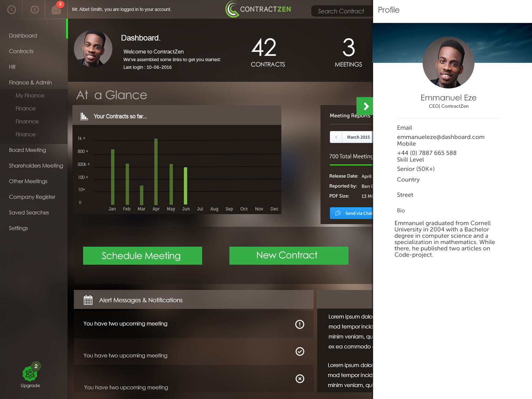
Task: Open the info icon in top bar
Action: point(35,10)
